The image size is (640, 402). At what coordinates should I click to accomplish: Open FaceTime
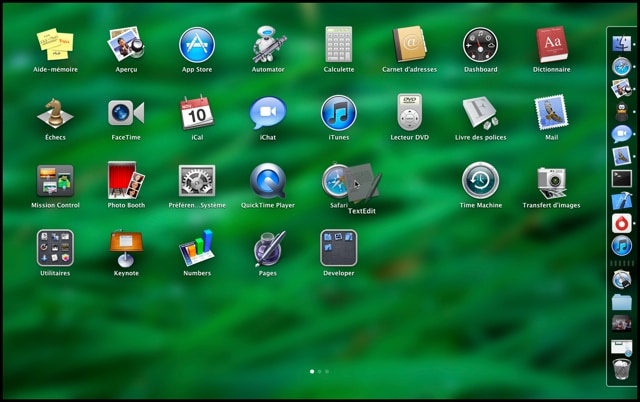tap(126, 113)
